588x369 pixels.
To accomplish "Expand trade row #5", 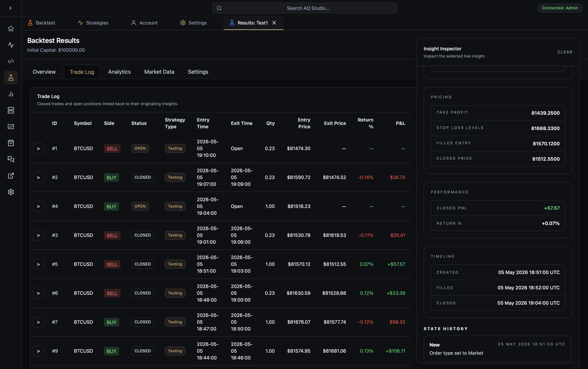I will click(x=38, y=264).
